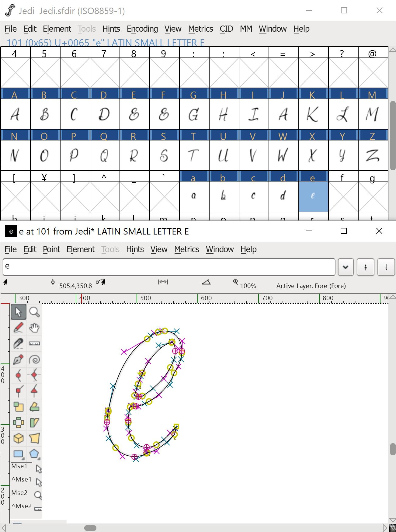Viewport: 396px width, 532px height.
Task: Open Element menu in the glyph window
Action: (81, 249)
